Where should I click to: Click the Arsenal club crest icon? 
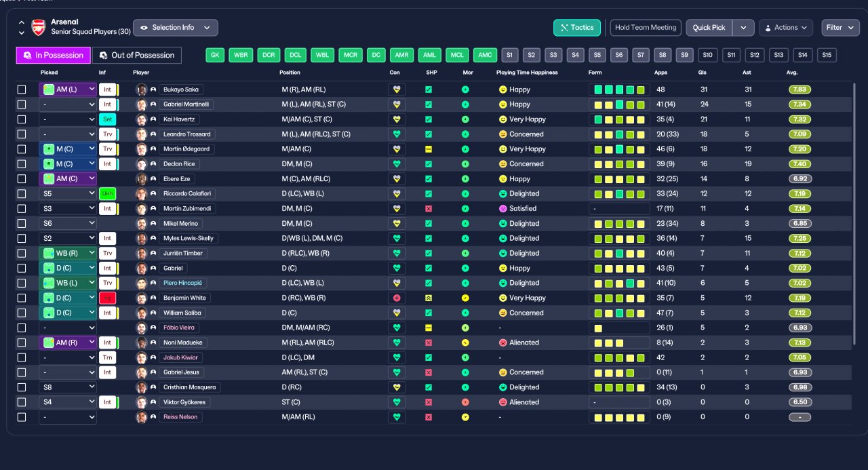tap(39, 28)
